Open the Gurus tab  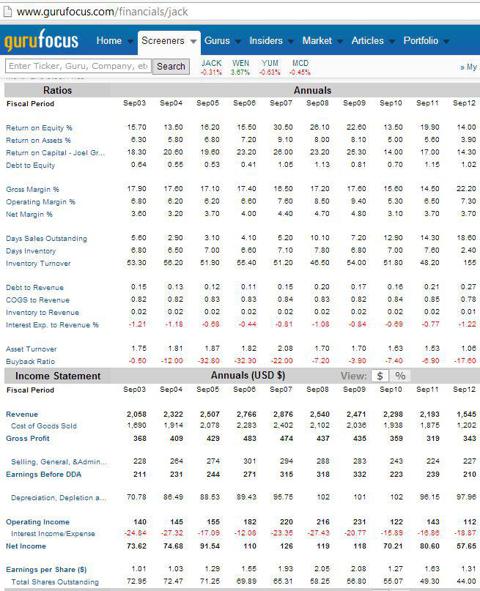tap(217, 41)
